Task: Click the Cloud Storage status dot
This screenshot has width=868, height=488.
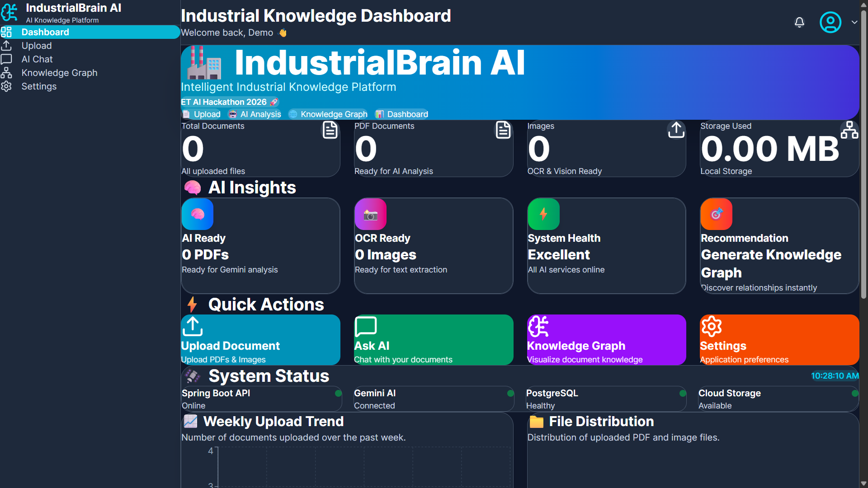Action: pos(855,394)
